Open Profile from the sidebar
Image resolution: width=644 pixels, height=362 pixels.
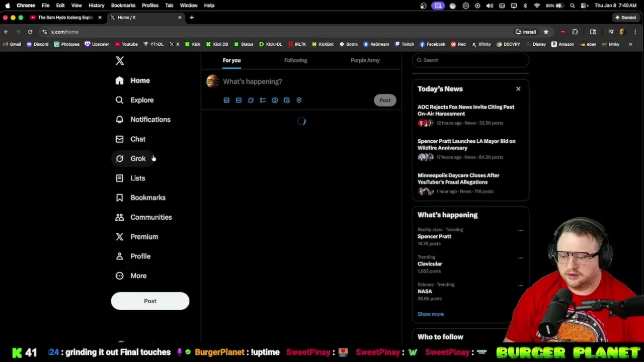[133, 256]
